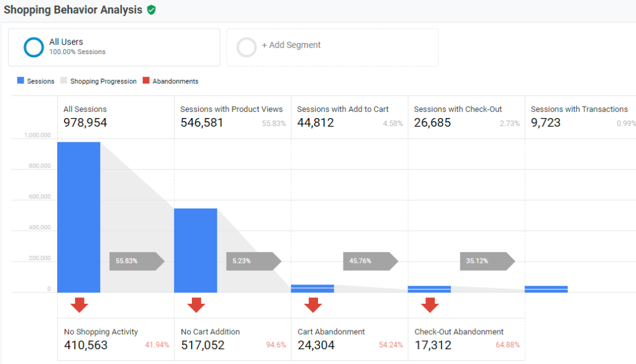636x364 pixels.
Task: Click the red arrow above Check-Out Abandonment
Action: tap(430, 305)
